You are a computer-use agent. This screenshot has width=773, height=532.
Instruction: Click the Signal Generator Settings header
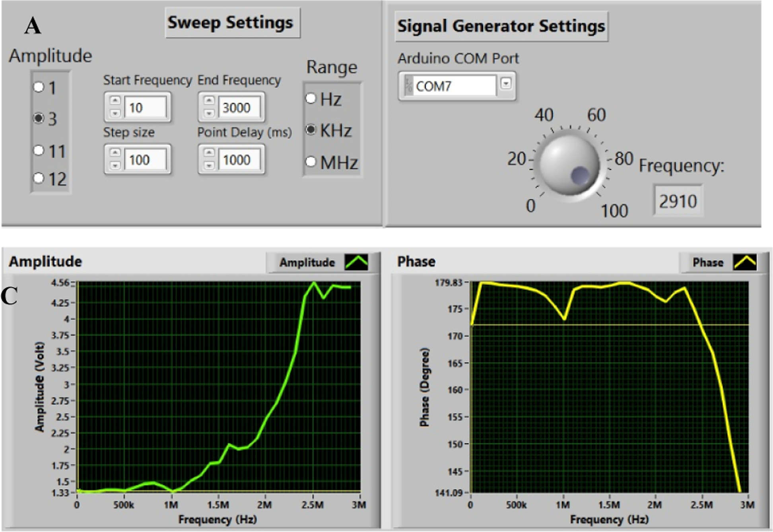pos(501,26)
